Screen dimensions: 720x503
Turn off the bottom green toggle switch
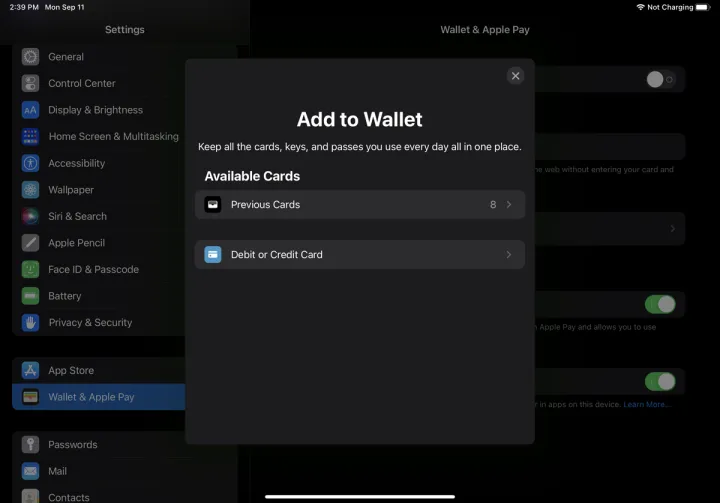(x=660, y=381)
